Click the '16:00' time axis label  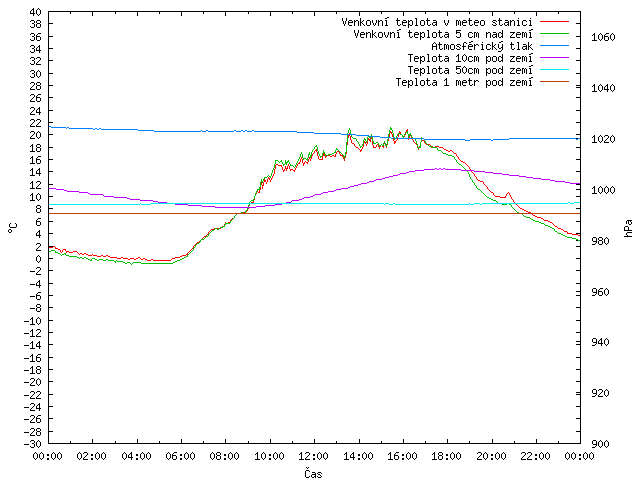(x=402, y=456)
